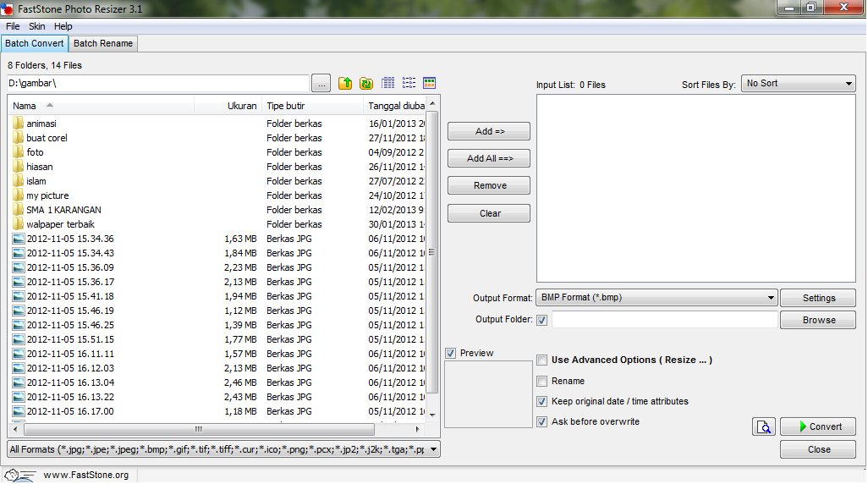Click the D:\gambar\ path field

tap(157, 84)
